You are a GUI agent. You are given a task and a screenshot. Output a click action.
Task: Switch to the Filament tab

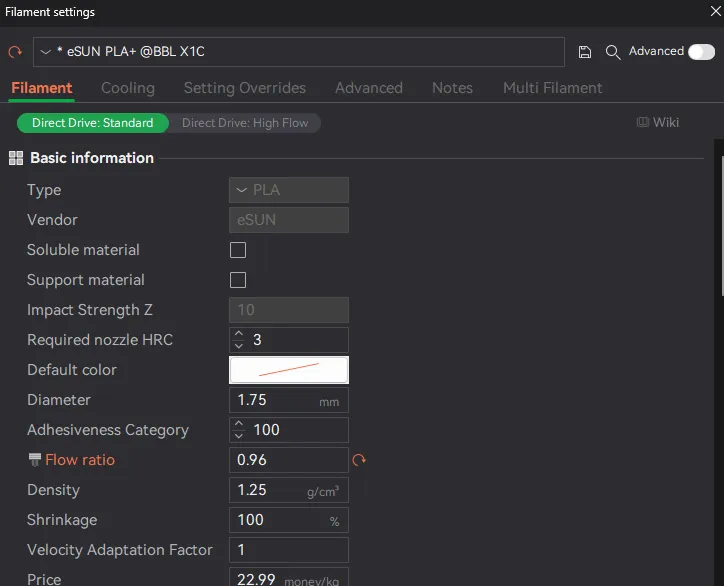coord(42,88)
